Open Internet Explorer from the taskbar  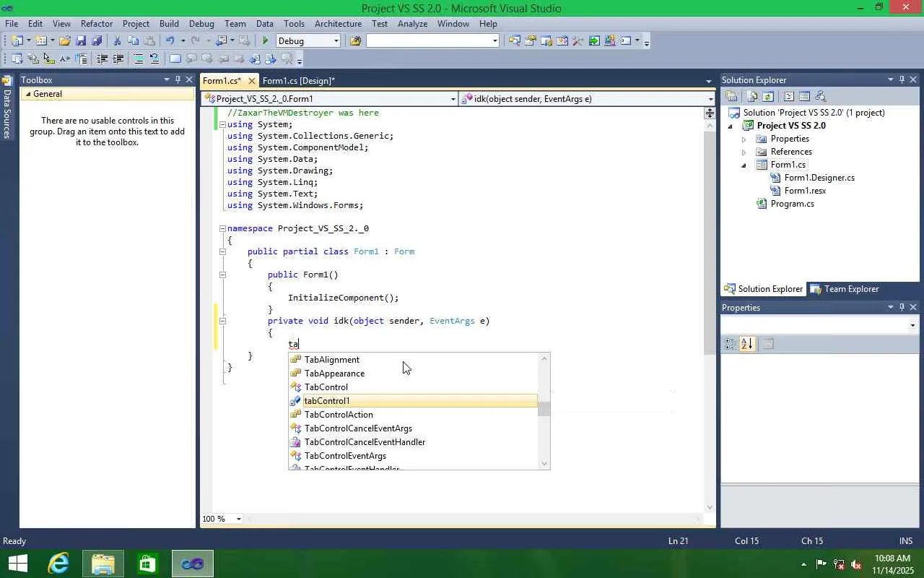point(58,564)
